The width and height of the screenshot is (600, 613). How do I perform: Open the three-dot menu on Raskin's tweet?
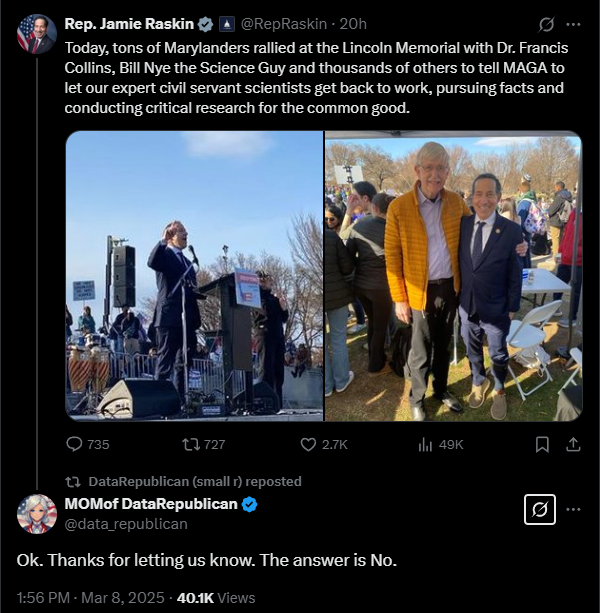point(573,24)
